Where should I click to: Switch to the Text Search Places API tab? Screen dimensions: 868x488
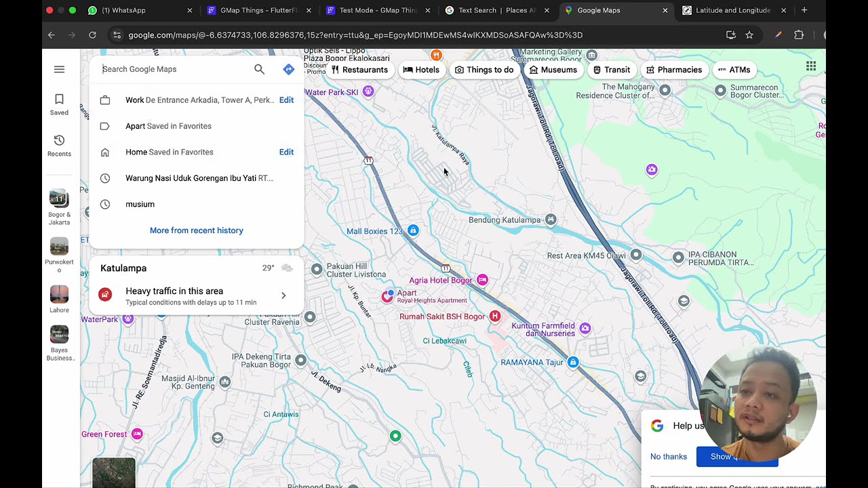(497, 10)
